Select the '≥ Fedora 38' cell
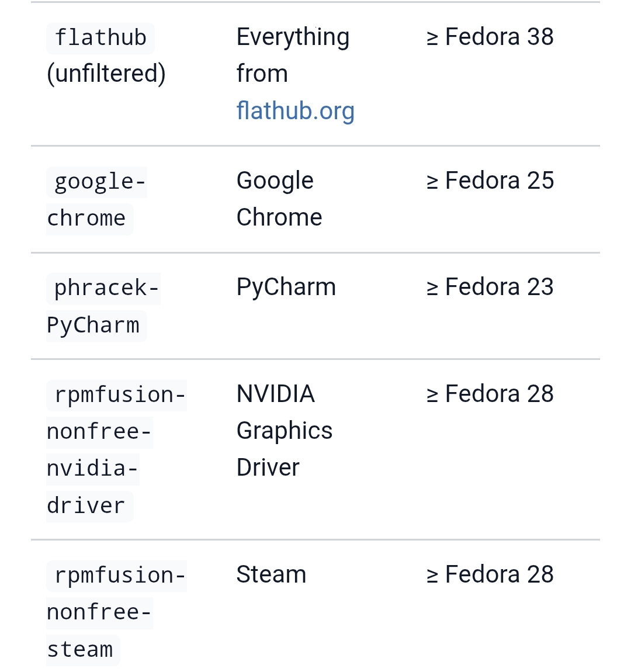Viewport: 631px width, 672px height. point(490,37)
